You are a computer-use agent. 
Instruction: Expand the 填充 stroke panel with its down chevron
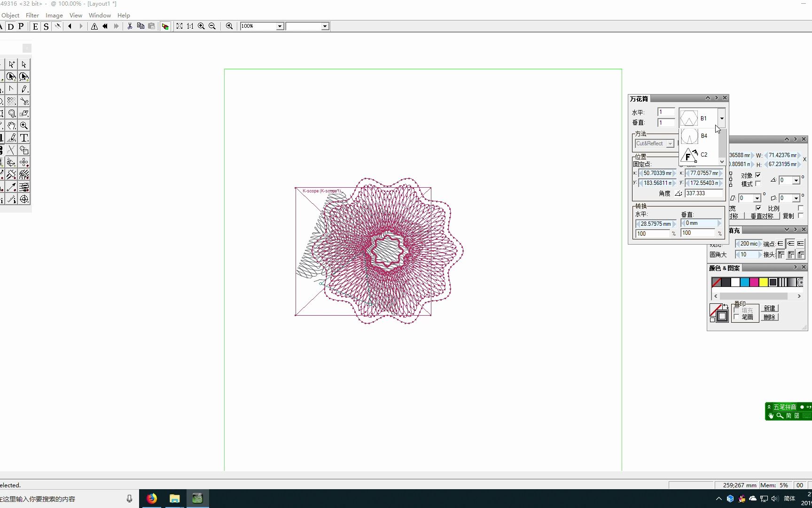[x=787, y=230]
